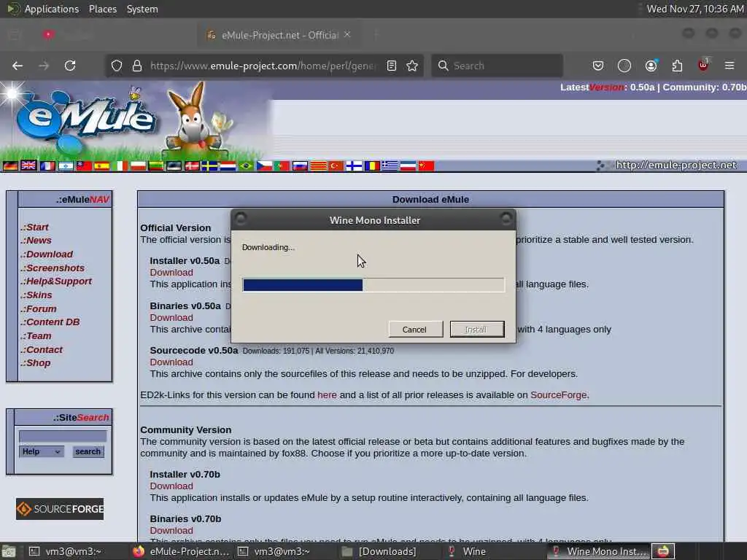Viewport: 747px width, 560px height.
Task: Reload the eMule page
Action: pos(70,66)
